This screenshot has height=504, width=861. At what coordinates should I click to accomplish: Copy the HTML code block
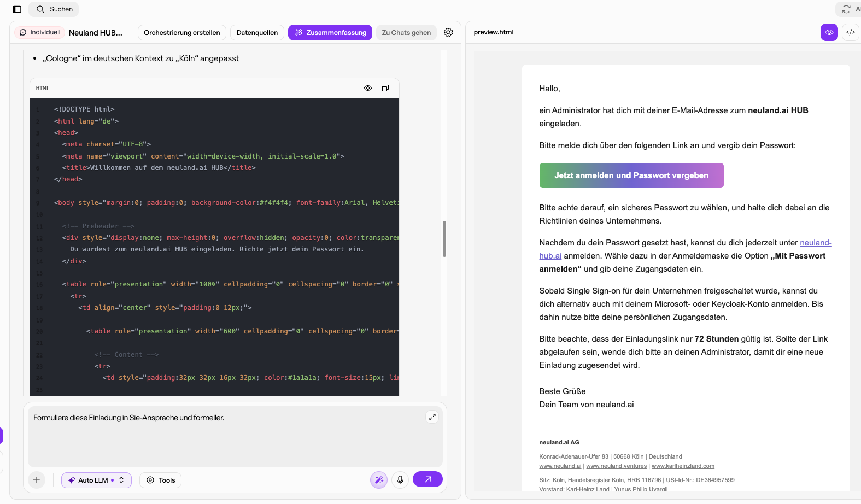point(385,88)
